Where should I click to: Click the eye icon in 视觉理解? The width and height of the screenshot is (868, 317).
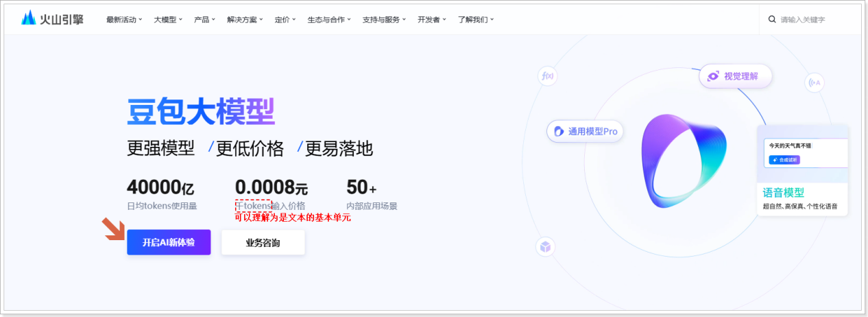coord(713,76)
